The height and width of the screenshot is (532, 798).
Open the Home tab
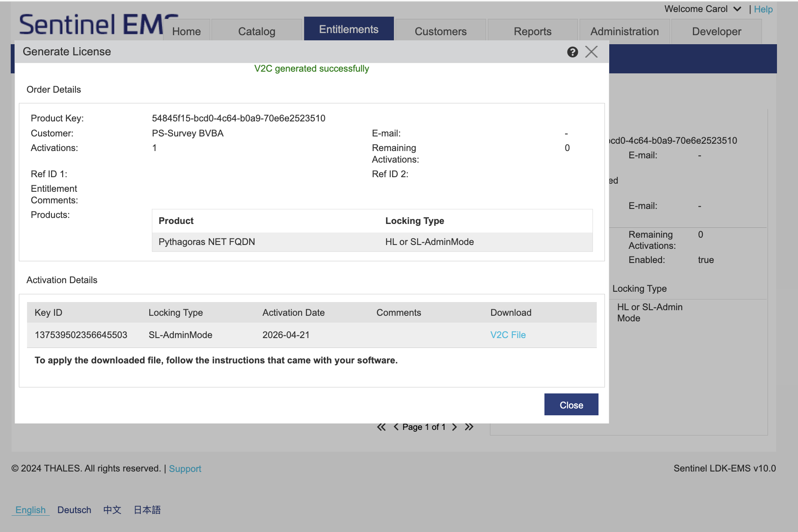click(x=187, y=31)
